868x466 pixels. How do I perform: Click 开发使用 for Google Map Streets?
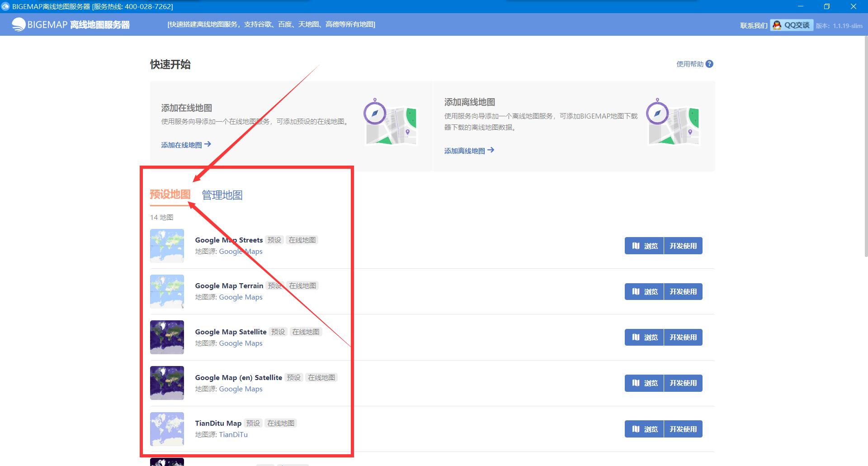[683, 246]
